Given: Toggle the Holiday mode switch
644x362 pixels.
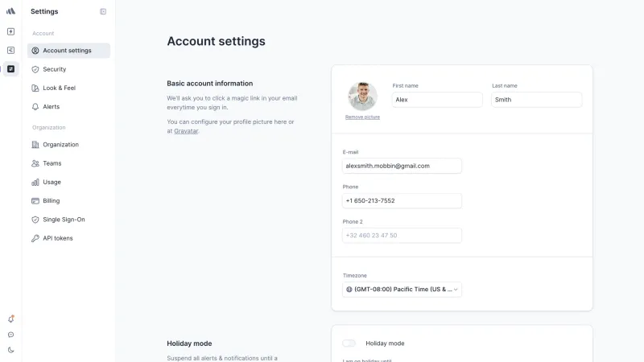Looking at the screenshot, I should point(349,343).
